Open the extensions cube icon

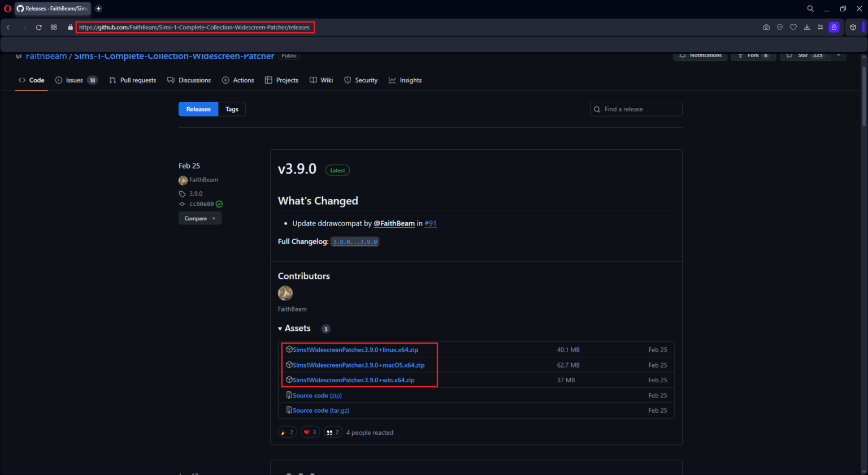[853, 27]
